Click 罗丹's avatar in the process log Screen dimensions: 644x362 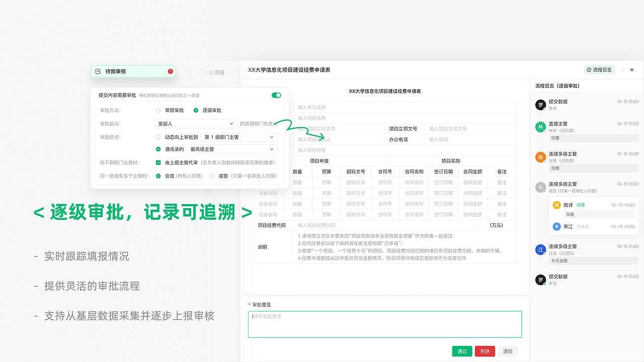pyautogui.click(x=540, y=104)
